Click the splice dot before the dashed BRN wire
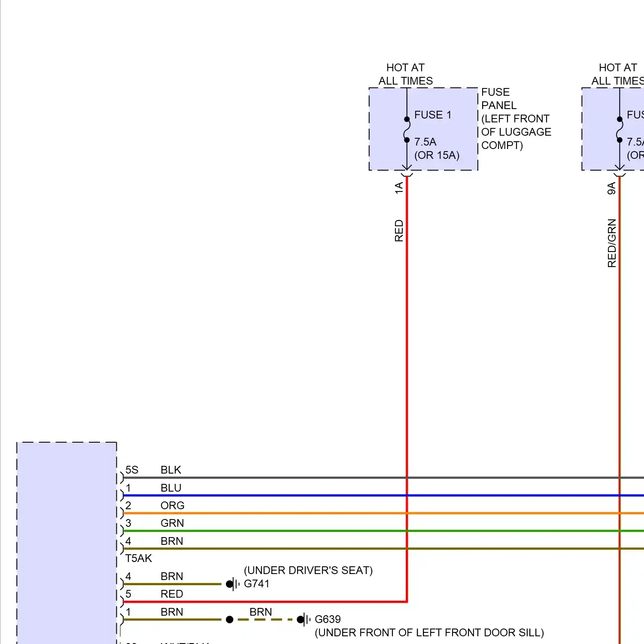The image size is (644, 644). tap(230, 620)
